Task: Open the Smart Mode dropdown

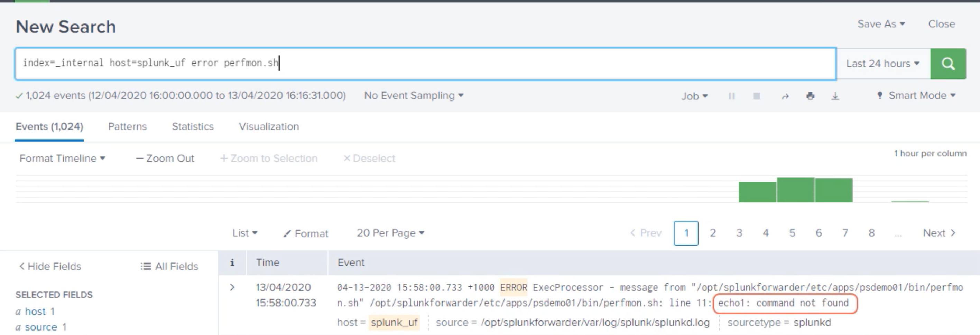Action: click(916, 96)
